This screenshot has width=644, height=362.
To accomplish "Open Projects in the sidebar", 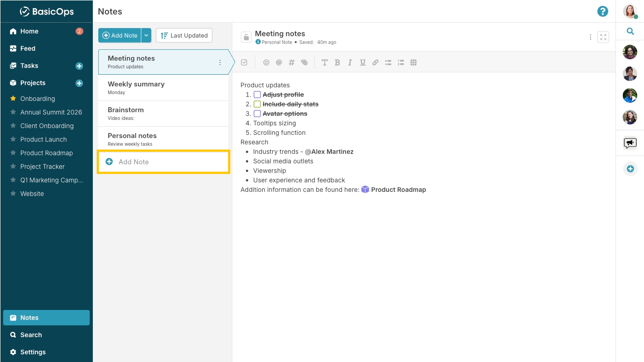I will point(33,83).
